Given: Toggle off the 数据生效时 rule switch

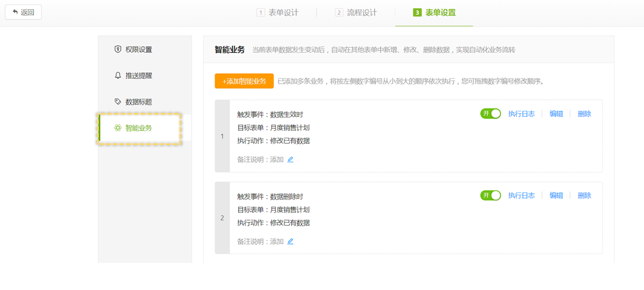Looking at the screenshot, I should 491,114.
